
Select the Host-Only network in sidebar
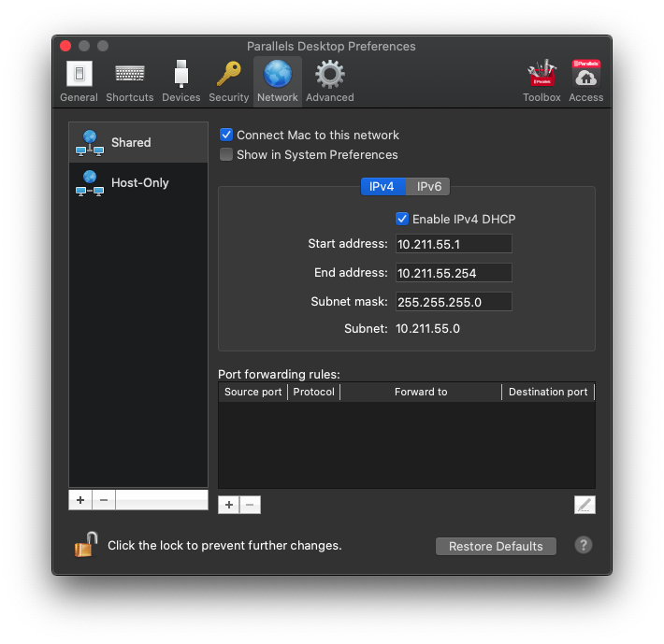tap(138, 183)
